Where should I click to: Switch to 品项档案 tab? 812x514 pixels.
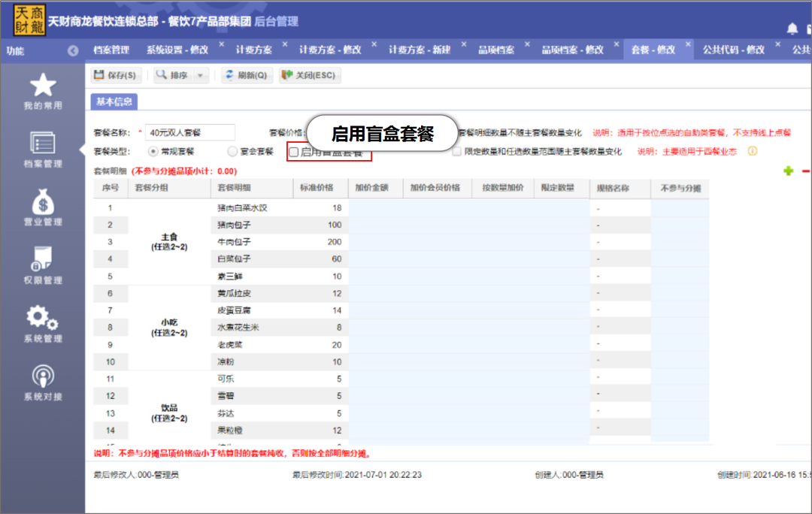pyautogui.click(x=496, y=50)
